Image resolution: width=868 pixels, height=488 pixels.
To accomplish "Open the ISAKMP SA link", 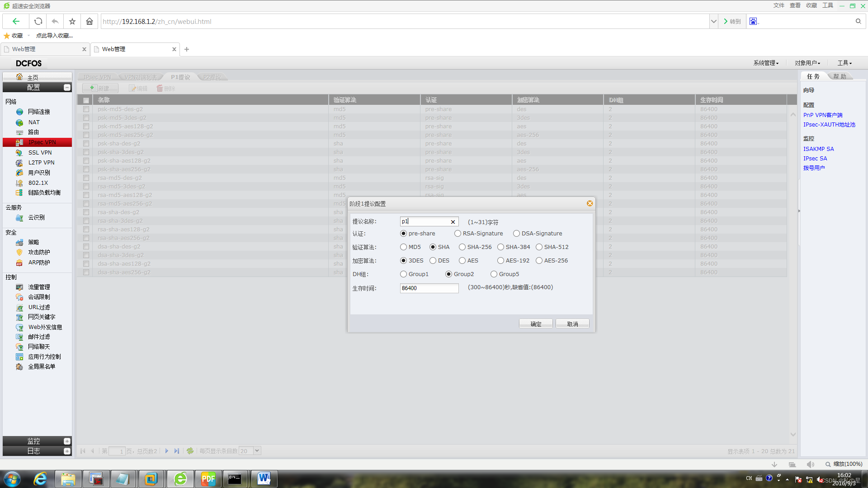I will coord(818,149).
